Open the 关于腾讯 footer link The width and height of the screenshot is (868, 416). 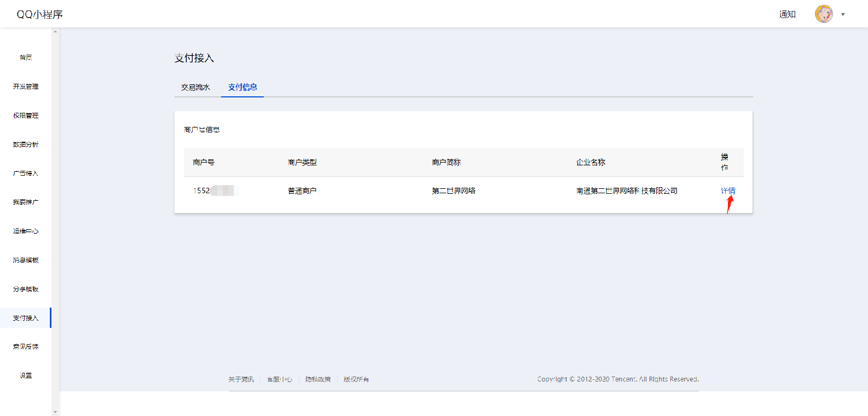[241, 379]
